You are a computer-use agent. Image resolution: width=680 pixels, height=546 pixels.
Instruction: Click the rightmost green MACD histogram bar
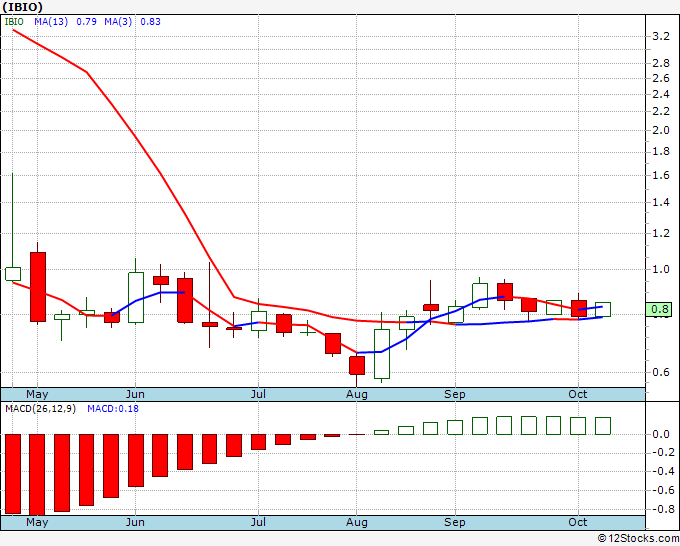[x=603, y=426]
